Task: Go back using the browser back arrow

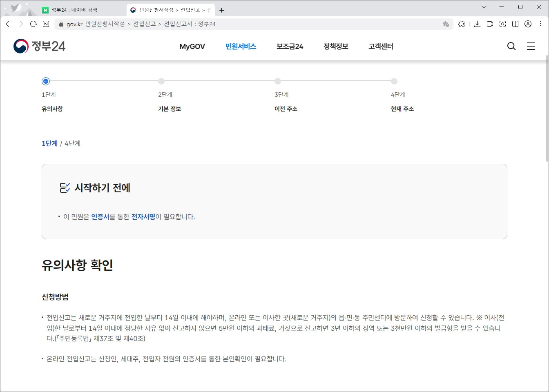Action: tap(7, 24)
